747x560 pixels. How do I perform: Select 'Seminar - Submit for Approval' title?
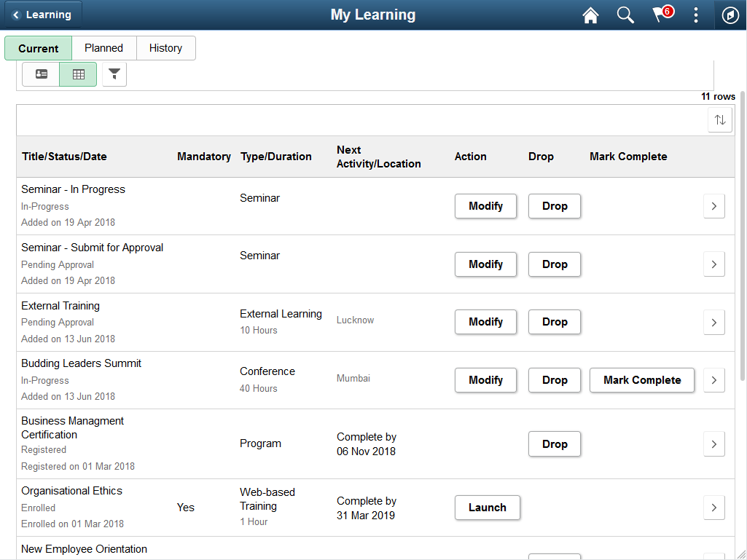(93, 248)
